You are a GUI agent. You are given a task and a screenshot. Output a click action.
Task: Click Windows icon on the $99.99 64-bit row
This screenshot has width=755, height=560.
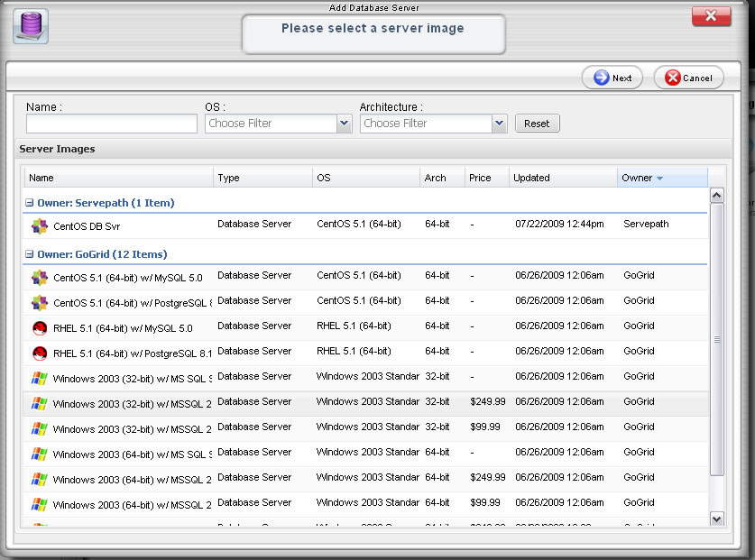coord(39,505)
